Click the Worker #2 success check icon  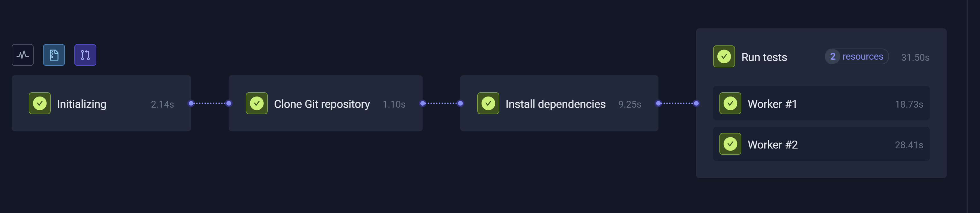(730, 144)
